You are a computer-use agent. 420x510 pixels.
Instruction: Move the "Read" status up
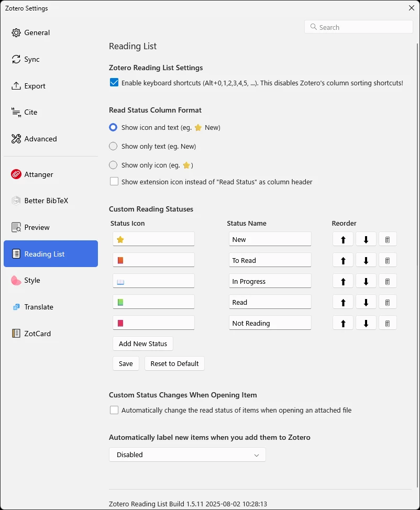[x=343, y=302]
